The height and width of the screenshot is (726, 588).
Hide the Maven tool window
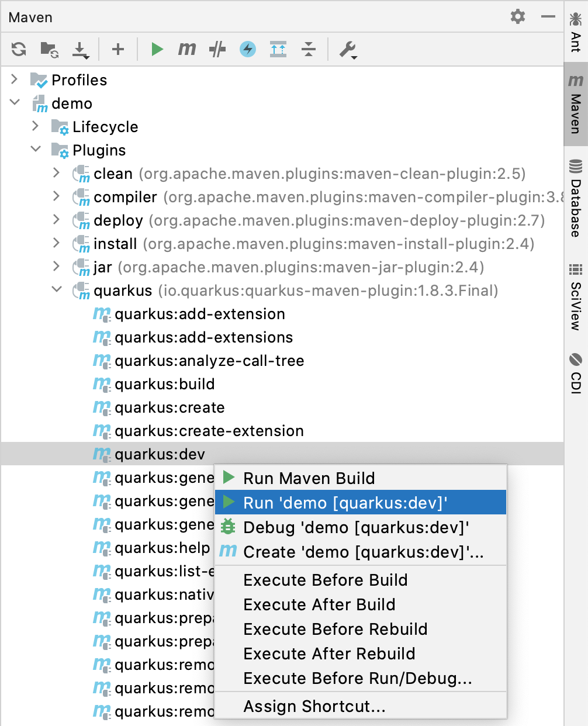point(548,16)
